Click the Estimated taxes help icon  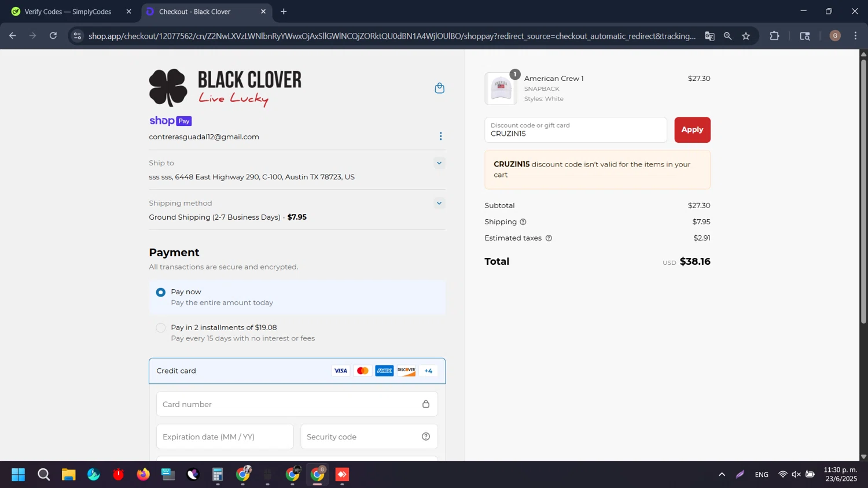(x=549, y=238)
